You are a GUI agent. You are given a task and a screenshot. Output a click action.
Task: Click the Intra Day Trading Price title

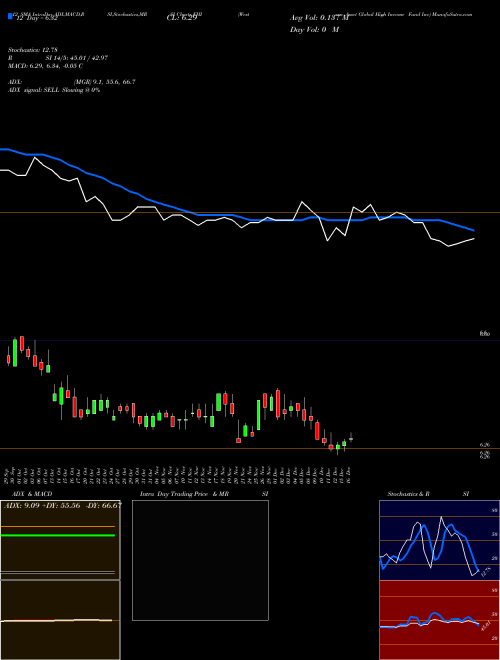click(174, 494)
